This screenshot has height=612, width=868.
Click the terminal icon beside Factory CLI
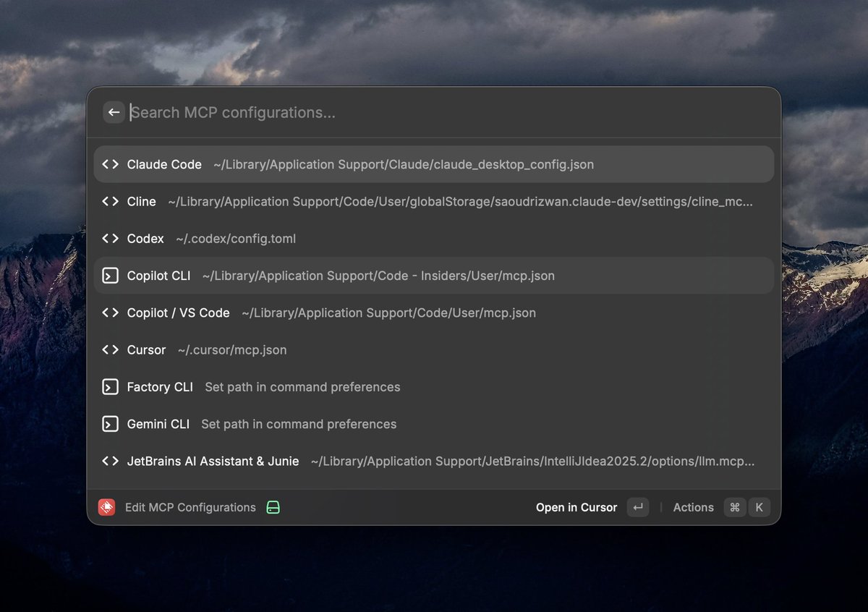[x=110, y=387]
